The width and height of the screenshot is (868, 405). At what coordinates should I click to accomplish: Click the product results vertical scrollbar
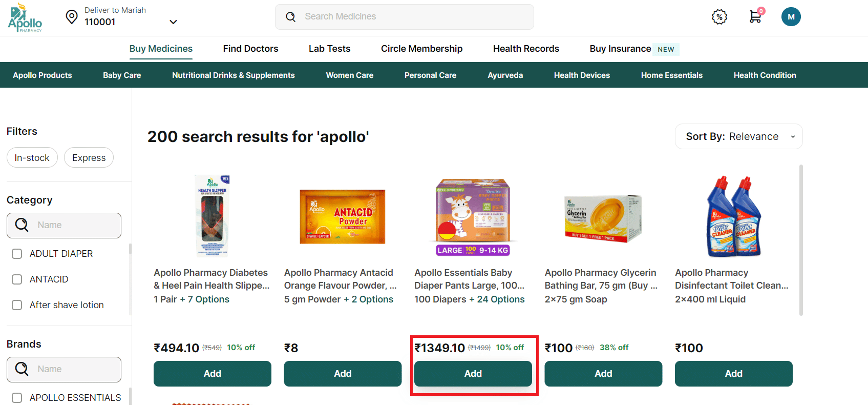(801, 240)
